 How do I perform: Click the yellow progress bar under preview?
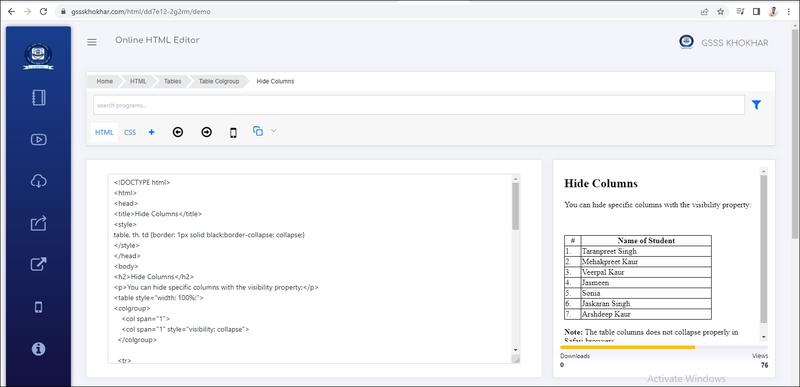pyautogui.click(x=627, y=347)
